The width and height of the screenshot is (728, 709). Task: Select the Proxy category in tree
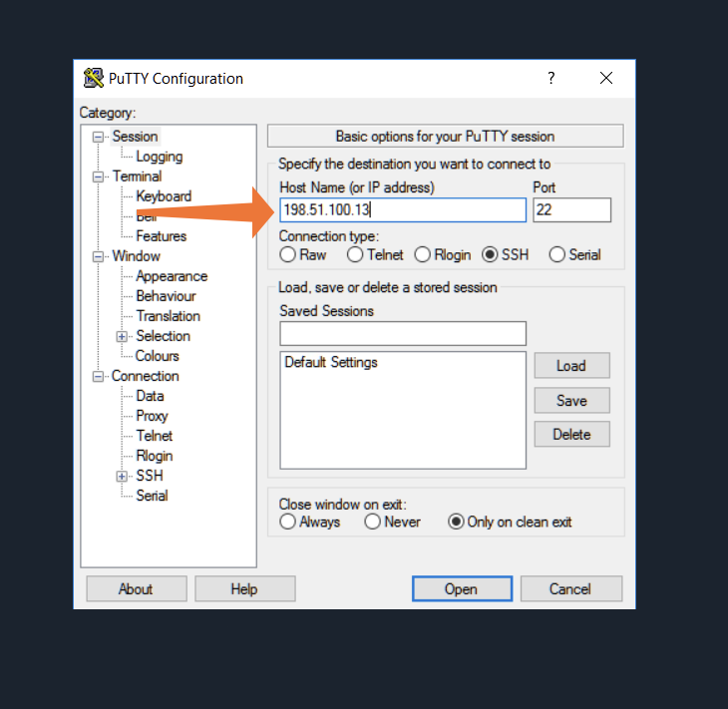[152, 416]
